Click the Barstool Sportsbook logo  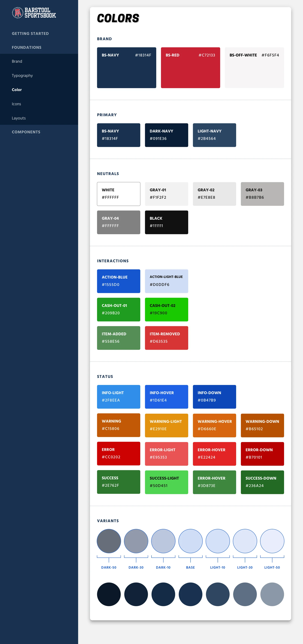click(34, 12)
